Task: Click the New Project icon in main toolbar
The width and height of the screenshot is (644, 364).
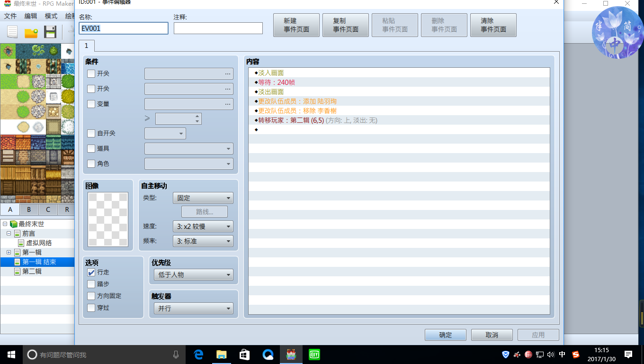Action: point(13,32)
